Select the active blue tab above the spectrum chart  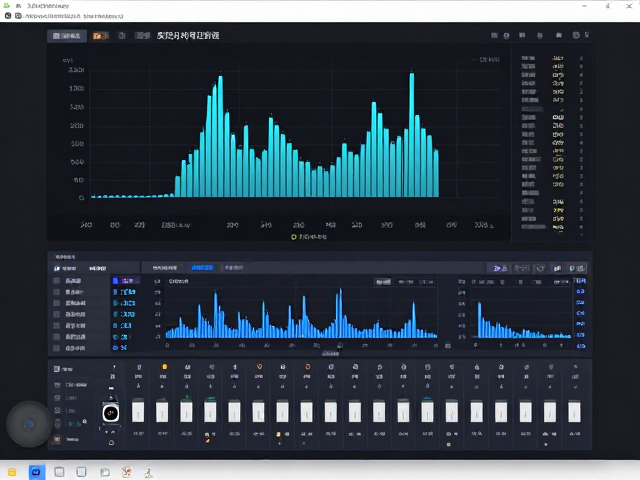coord(202,268)
